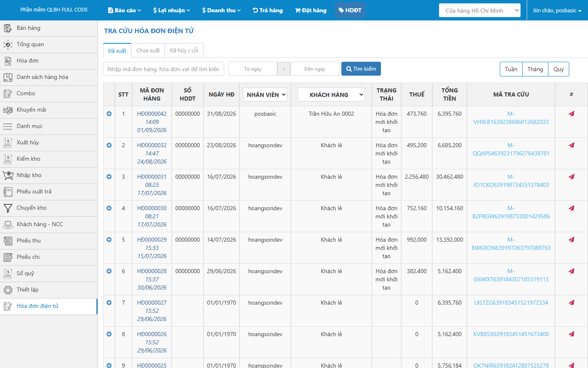Open Lợi nhuận menu
588x368 pixels.
coord(171,10)
